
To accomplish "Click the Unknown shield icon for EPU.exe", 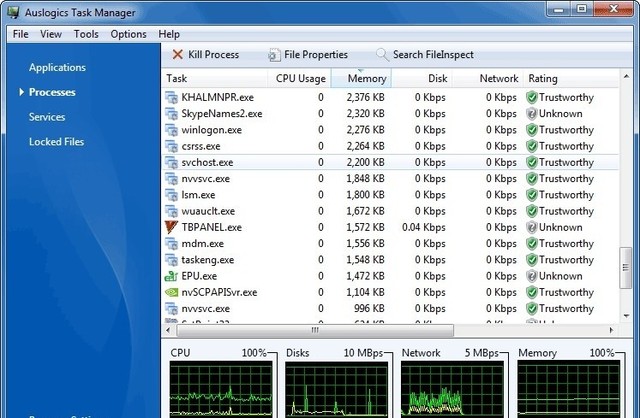I will [531, 276].
